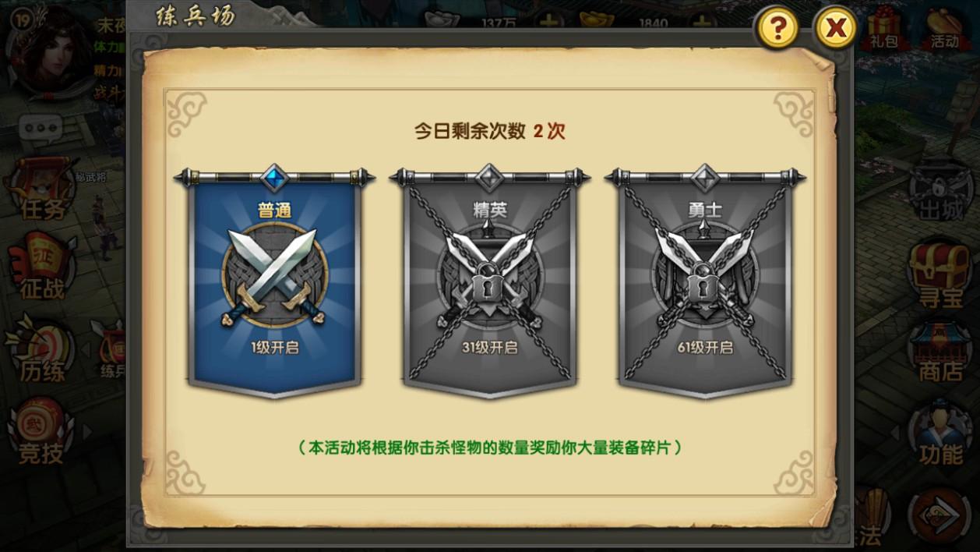Open the chat bubble button
The image size is (980, 552).
pos(41,126)
